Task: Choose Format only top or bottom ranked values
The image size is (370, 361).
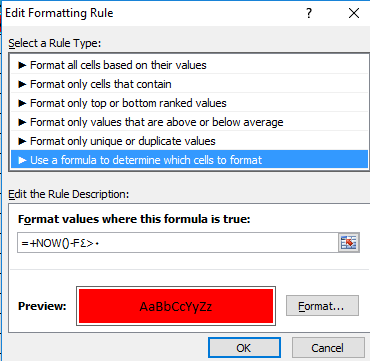Action: (189, 103)
